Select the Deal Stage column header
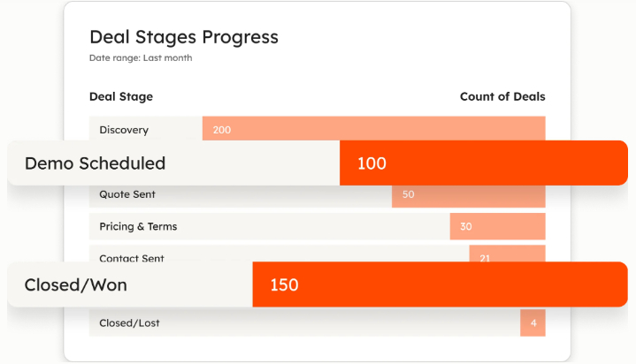The height and width of the screenshot is (364, 636). tap(121, 96)
